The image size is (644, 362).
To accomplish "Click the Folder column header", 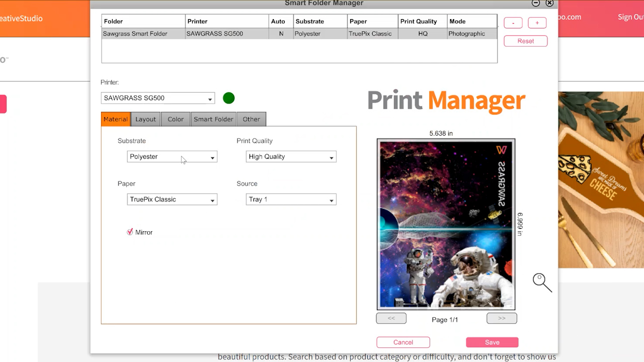I will point(143,22).
